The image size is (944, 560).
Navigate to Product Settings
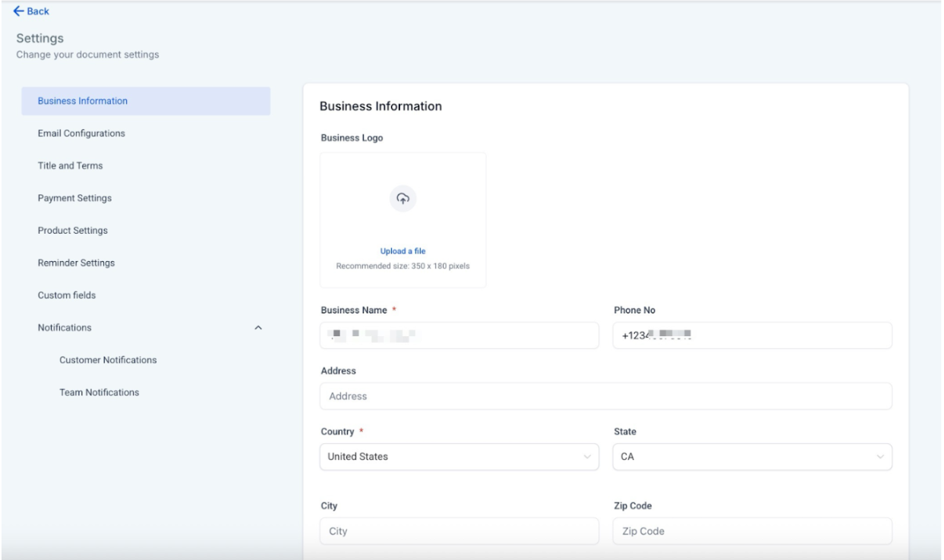coord(73,231)
